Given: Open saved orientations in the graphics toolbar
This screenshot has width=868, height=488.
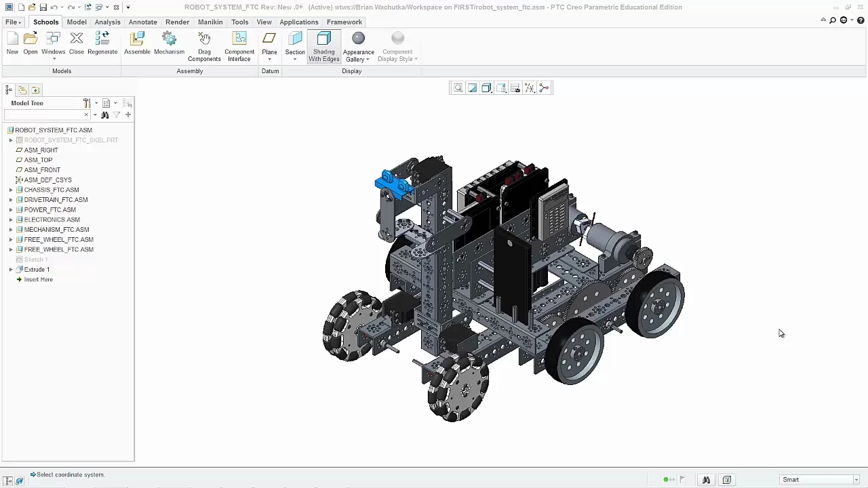Looking at the screenshot, I should coord(501,88).
